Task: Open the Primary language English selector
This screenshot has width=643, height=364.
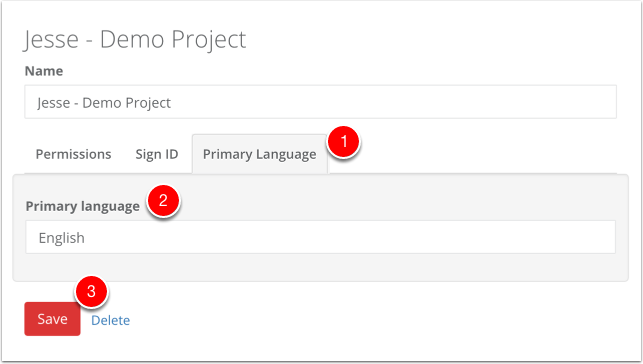Action: [320, 237]
